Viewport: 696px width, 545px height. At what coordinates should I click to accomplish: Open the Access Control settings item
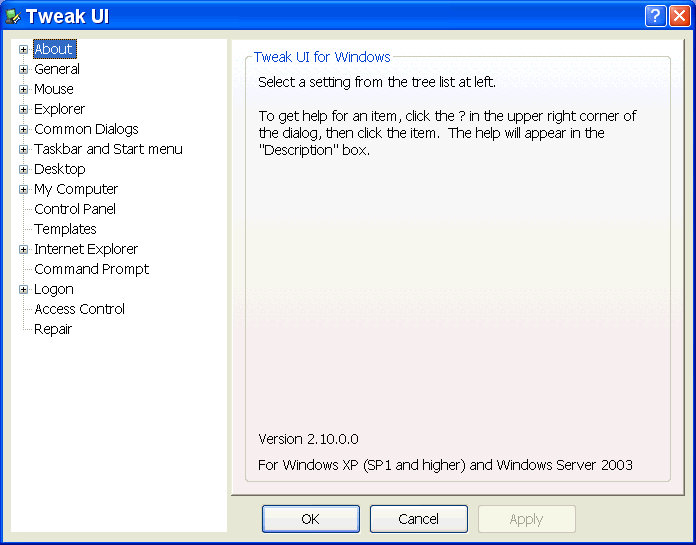(79, 309)
